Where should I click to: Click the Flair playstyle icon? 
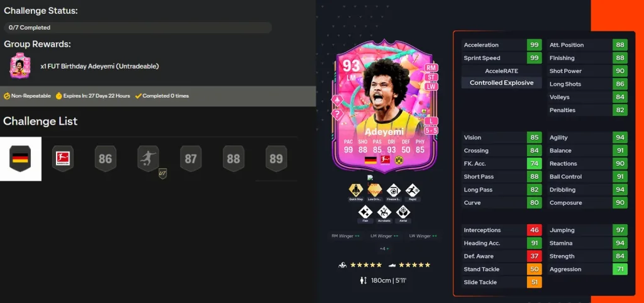coord(365,212)
